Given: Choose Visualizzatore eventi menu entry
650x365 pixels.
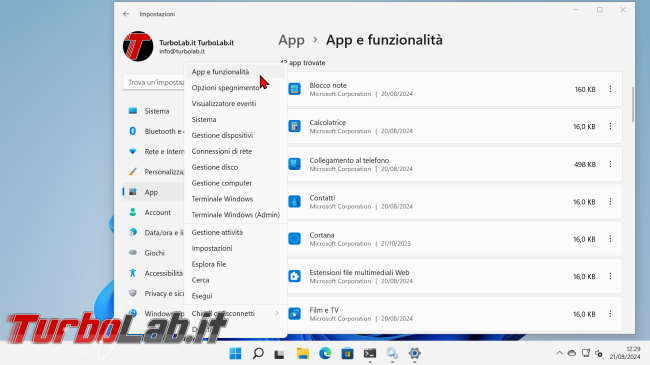Looking at the screenshot, I should tap(235, 103).
